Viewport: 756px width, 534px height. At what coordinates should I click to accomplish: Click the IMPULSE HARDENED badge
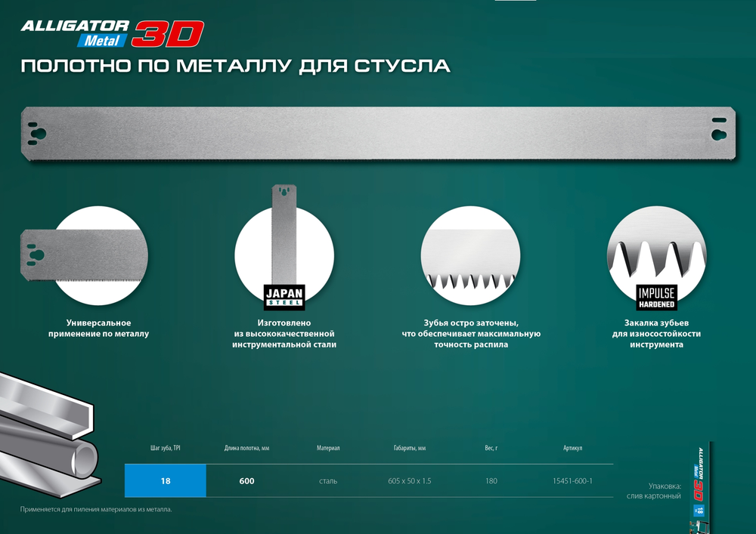pyautogui.click(x=656, y=297)
